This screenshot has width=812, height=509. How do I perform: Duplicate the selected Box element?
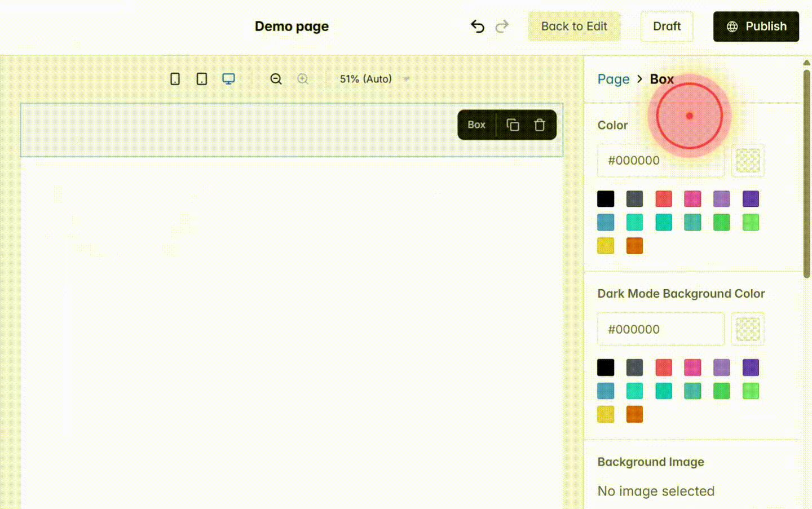pyautogui.click(x=513, y=125)
